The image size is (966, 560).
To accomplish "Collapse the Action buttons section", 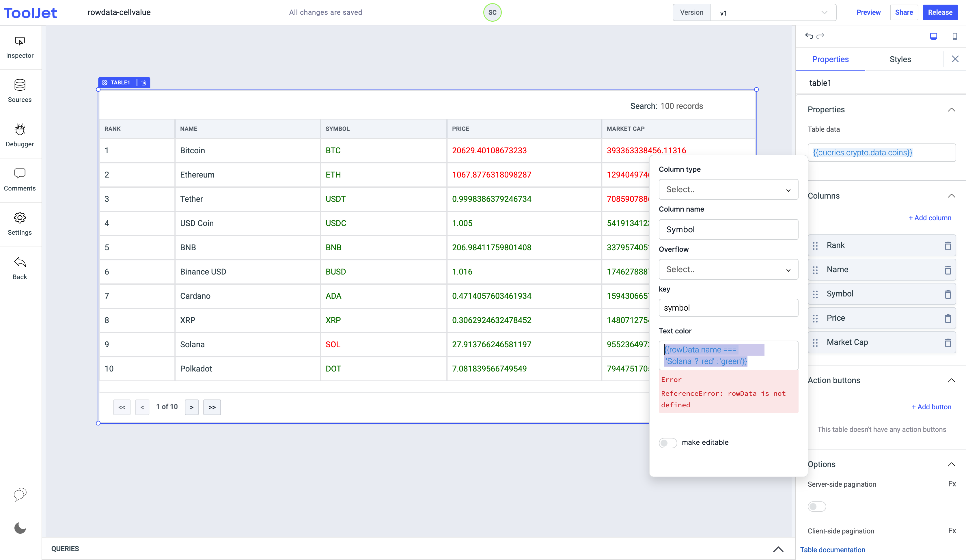I will tap(951, 380).
